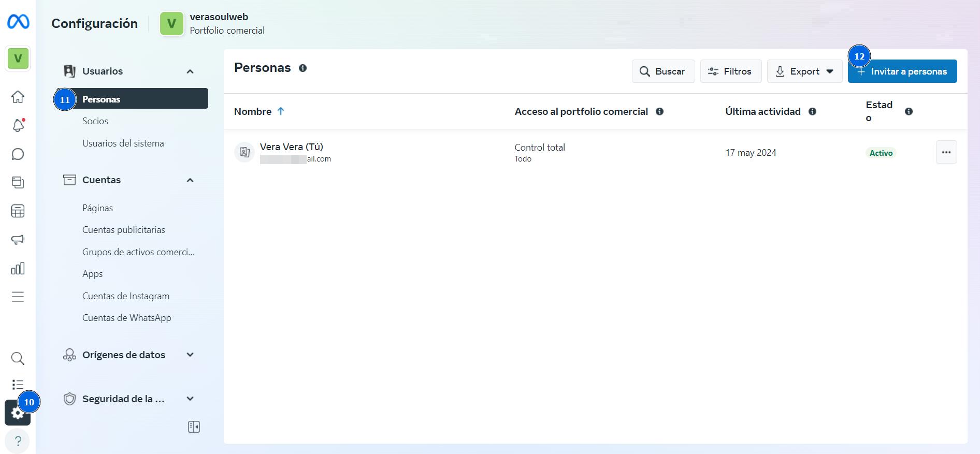Screen dimensions: 980x454
Task: Open the help question mark icon
Action: [x=18, y=441]
